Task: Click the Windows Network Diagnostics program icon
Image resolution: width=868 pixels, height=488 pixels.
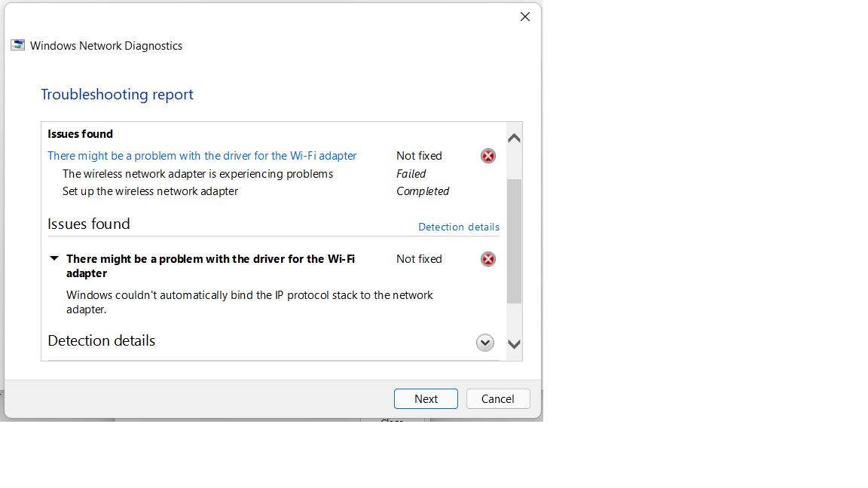Action: (x=17, y=45)
